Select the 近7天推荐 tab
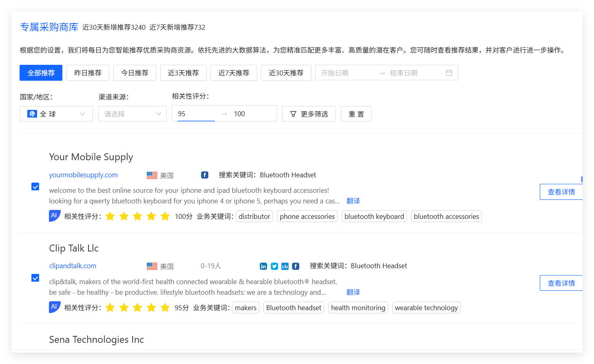Image resolution: width=594 pixels, height=364 pixels. 234,73
